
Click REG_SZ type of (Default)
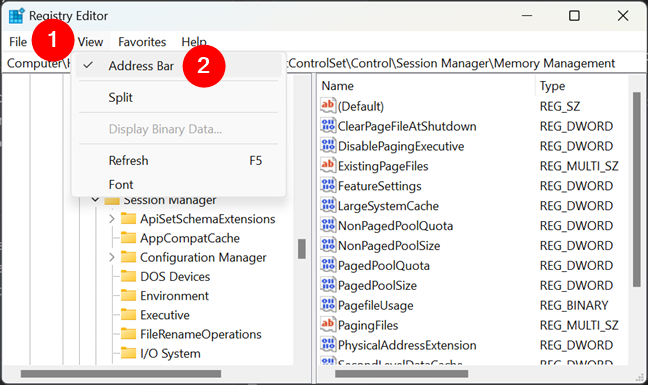point(560,107)
